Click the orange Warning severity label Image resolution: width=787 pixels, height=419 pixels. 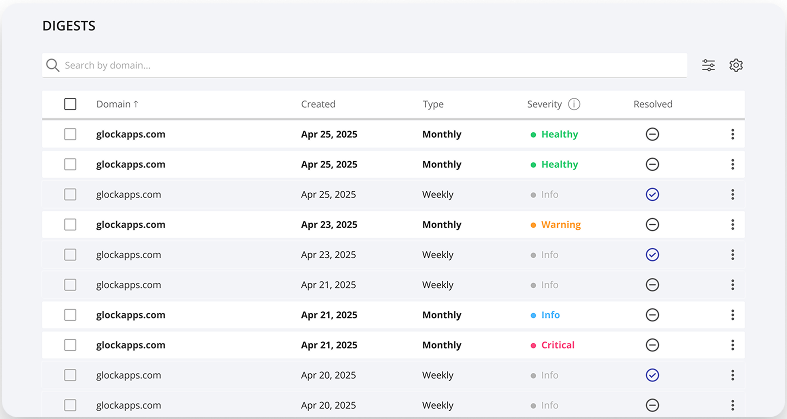(560, 225)
